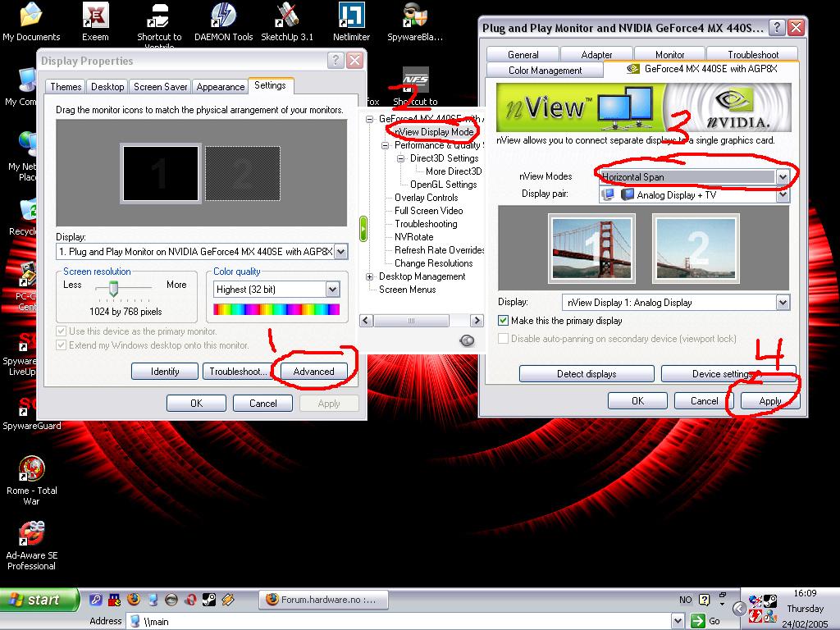
Task: Click the tree panel horizontal scrollbar left arrow
Action: click(367, 321)
